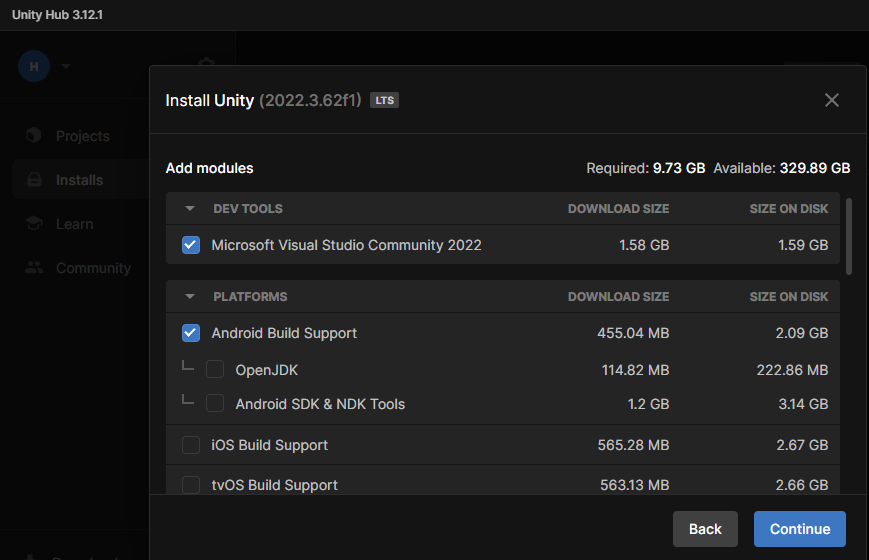This screenshot has width=869, height=560.
Task: Click the Learn graduation cap icon
Action: [x=34, y=223]
